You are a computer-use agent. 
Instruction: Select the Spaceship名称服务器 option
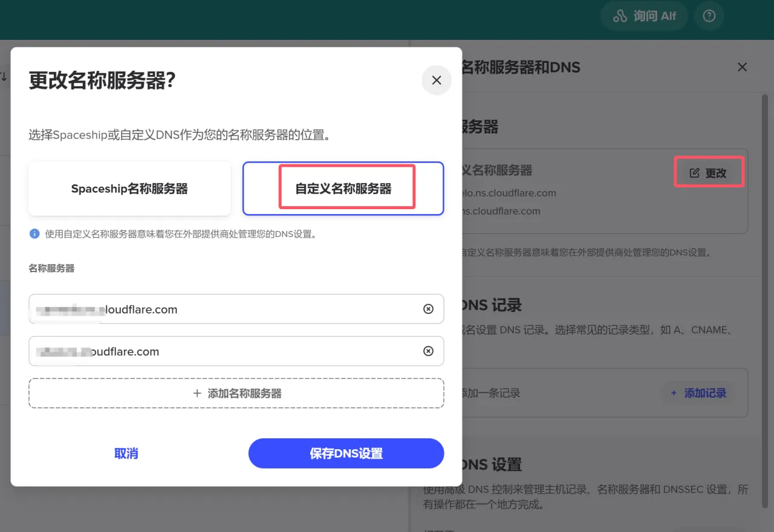click(129, 189)
